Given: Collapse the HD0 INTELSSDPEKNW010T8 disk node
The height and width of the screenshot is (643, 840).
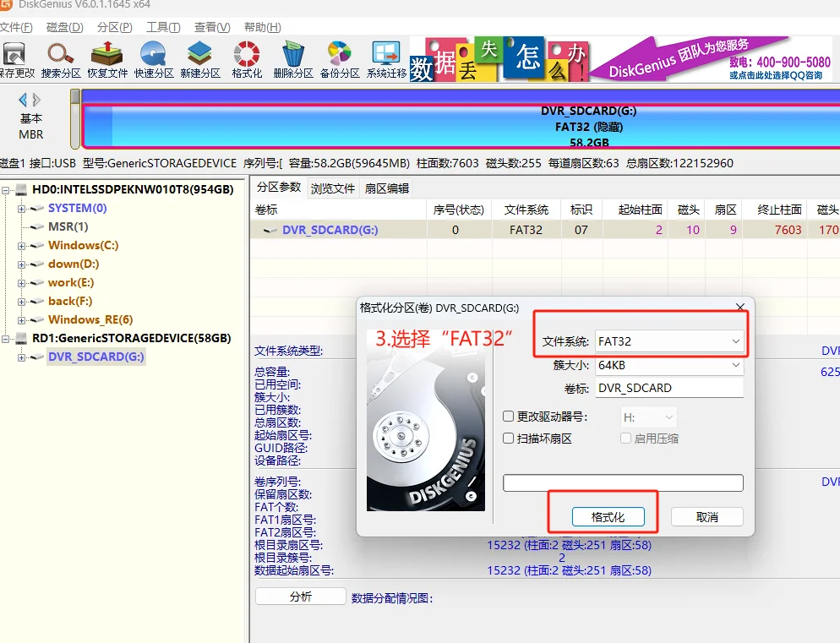Looking at the screenshot, I should pos(5,190).
